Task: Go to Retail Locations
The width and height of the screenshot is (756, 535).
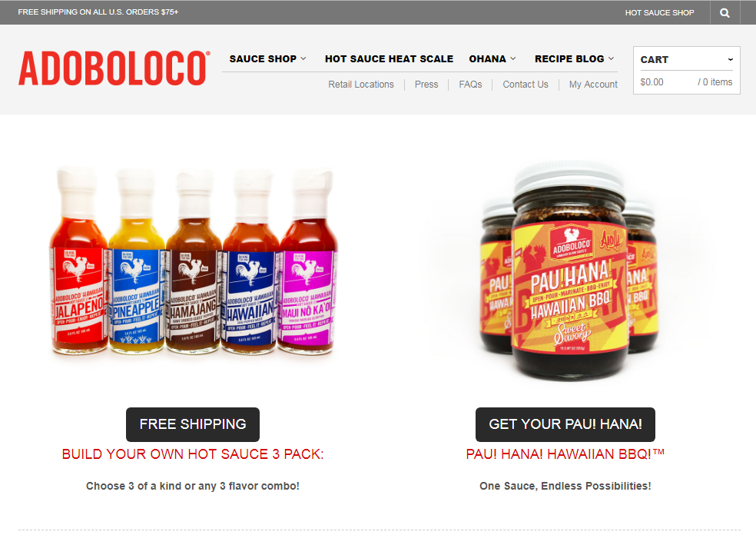Action: pyautogui.click(x=361, y=85)
